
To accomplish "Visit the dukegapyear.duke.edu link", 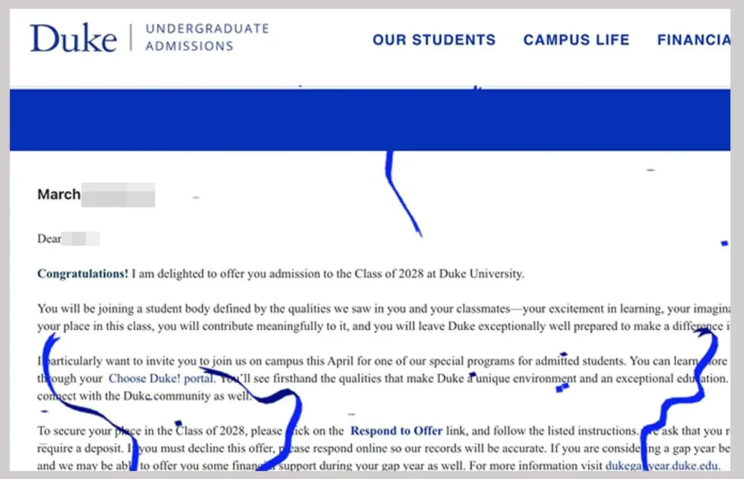I will tap(661, 465).
